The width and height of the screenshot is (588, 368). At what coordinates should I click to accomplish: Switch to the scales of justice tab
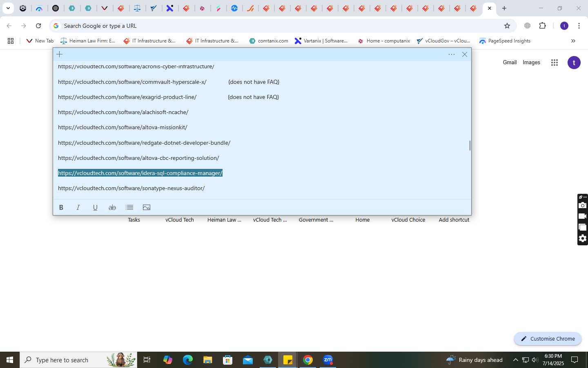(x=137, y=8)
